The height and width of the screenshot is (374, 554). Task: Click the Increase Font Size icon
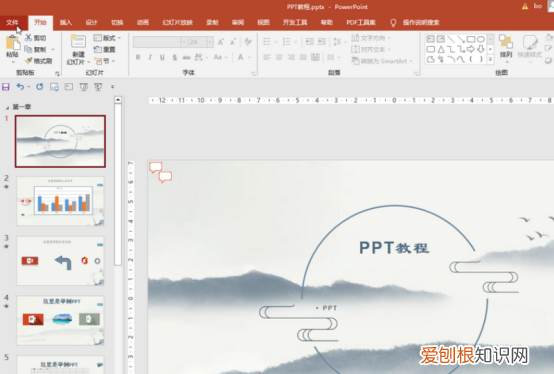[221, 42]
